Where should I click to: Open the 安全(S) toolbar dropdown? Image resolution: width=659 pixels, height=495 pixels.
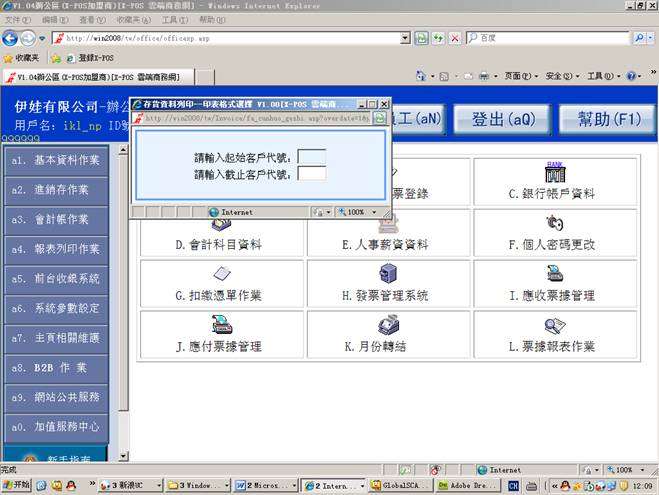pos(561,76)
